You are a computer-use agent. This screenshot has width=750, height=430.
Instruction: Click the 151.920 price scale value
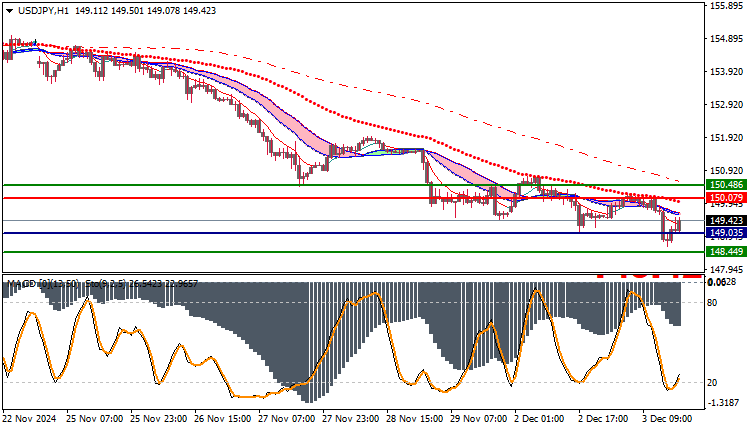pos(727,138)
